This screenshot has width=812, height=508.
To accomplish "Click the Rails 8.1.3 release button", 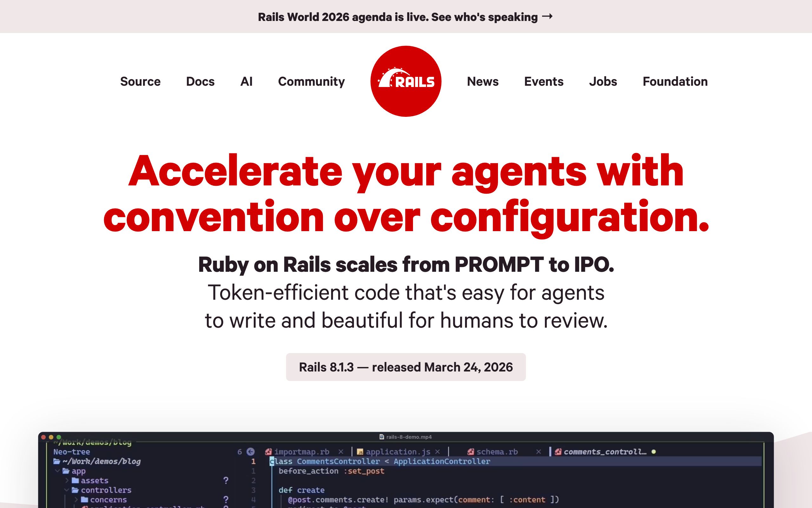I will pos(406,367).
